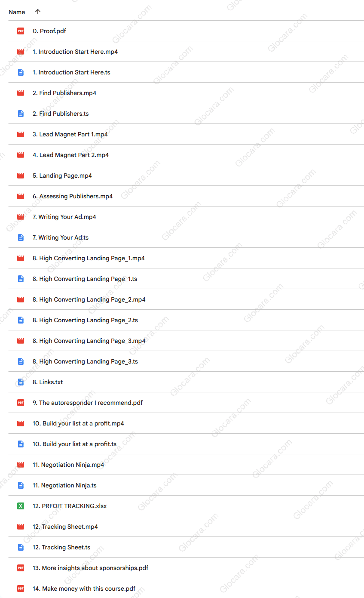Click the text file icon beside 2. Find Publishers.ts
The height and width of the screenshot is (598, 364).
[20, 114]
